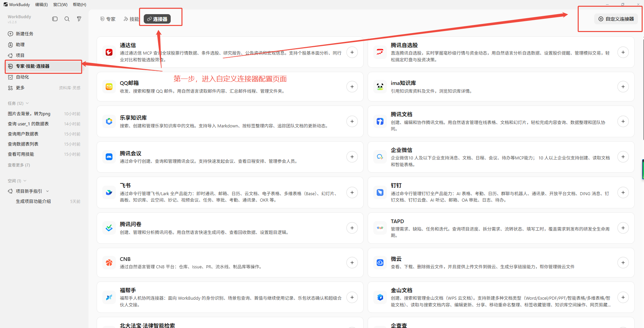The height and width of the screenshot is (328, 644).
Task: Open the 自动化 sidebar item
Action: pyautogui.click(x=44, y=77)
